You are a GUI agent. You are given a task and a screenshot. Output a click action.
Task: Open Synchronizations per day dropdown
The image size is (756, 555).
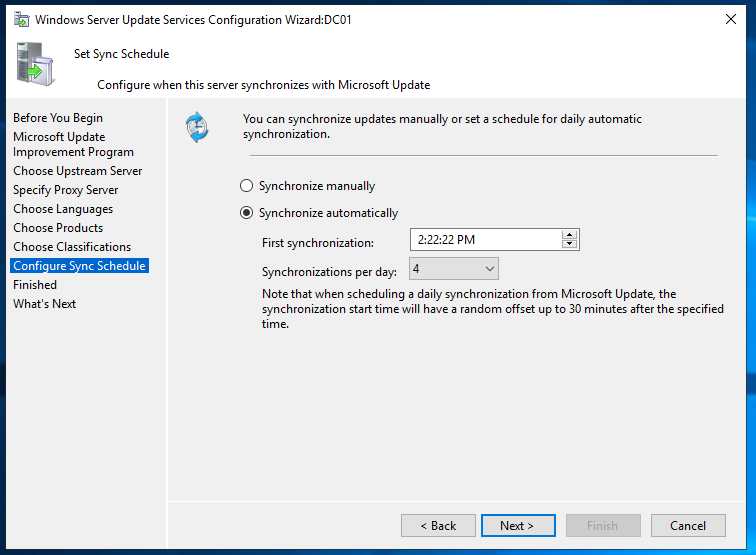(454, 269)
